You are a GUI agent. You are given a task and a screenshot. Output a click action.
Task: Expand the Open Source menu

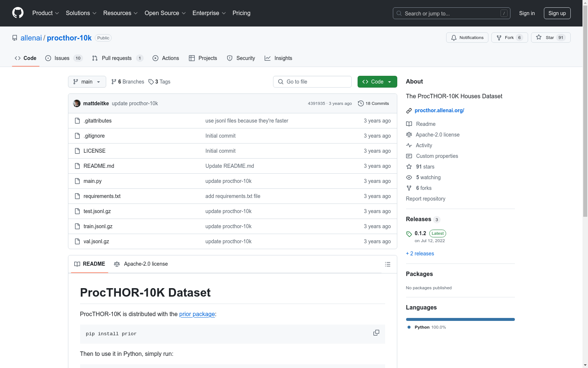point(165,13)
